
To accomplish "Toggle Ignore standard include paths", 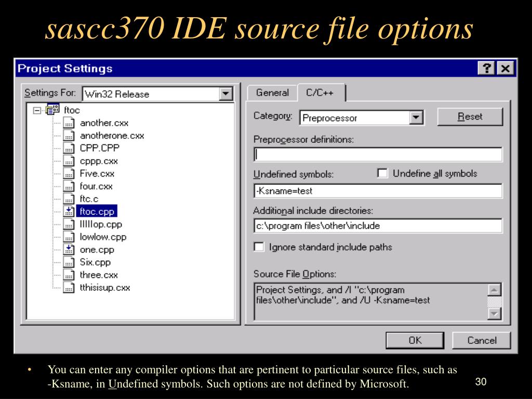I will coord(259,247).
